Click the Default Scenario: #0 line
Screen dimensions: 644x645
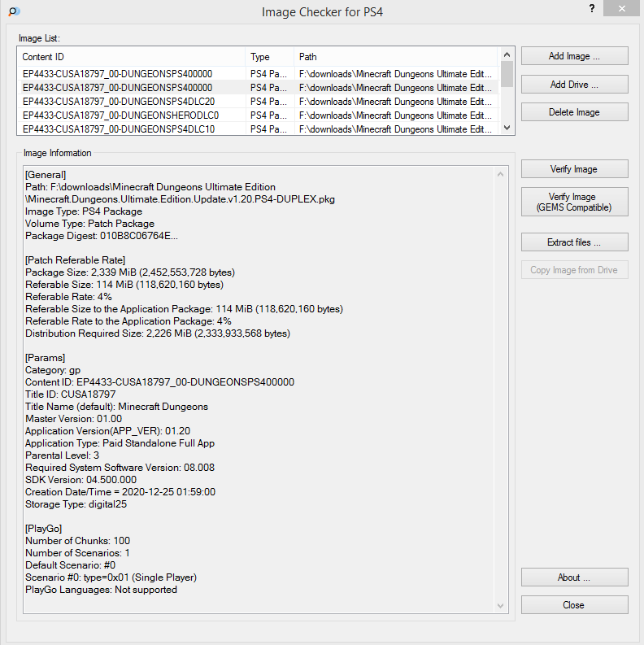70,565
